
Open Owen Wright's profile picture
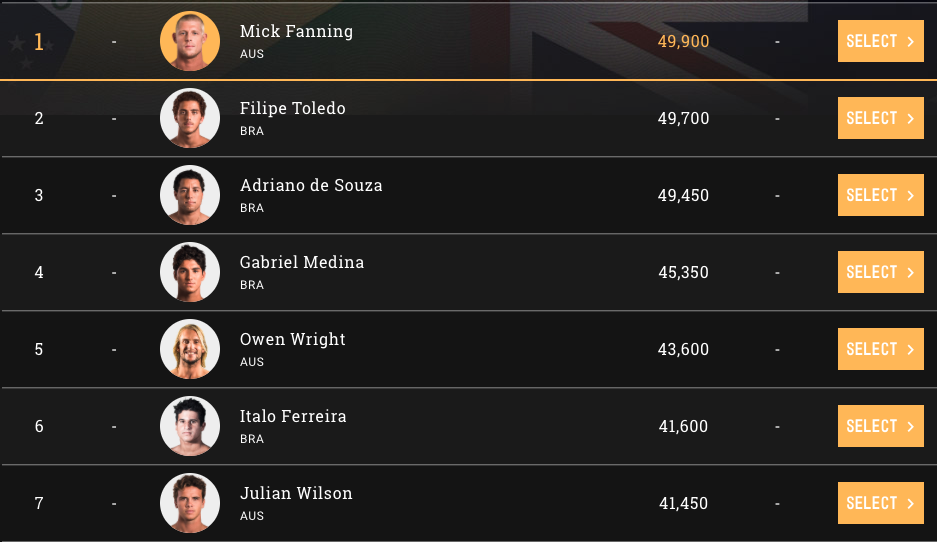tap(190, 349)
